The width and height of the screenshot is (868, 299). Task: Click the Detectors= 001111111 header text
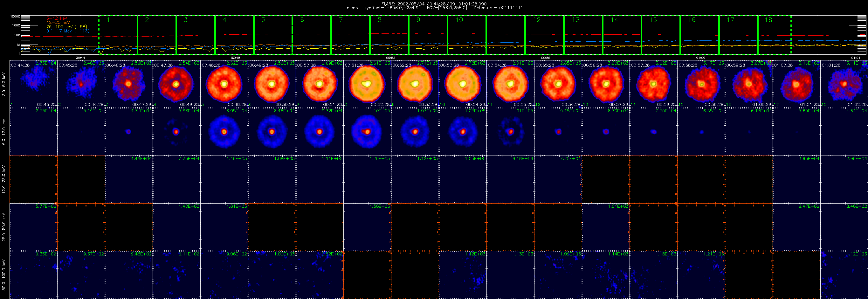(x=498, y=8)
